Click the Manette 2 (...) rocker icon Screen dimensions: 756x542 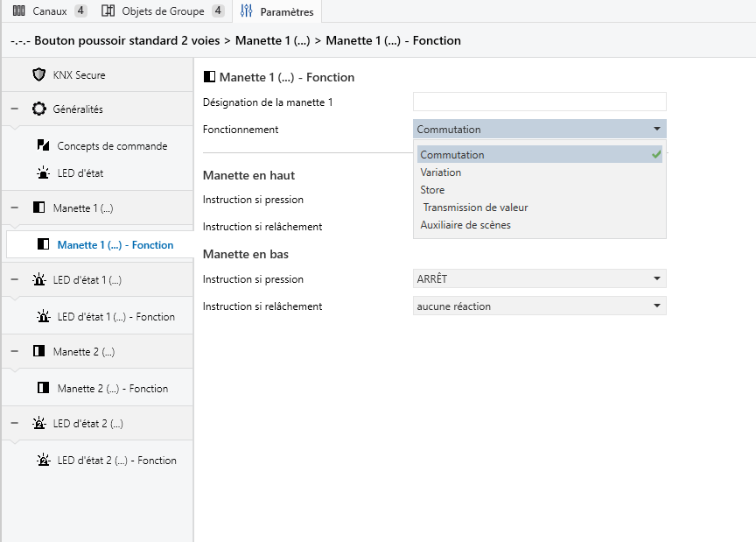point(38,352)
